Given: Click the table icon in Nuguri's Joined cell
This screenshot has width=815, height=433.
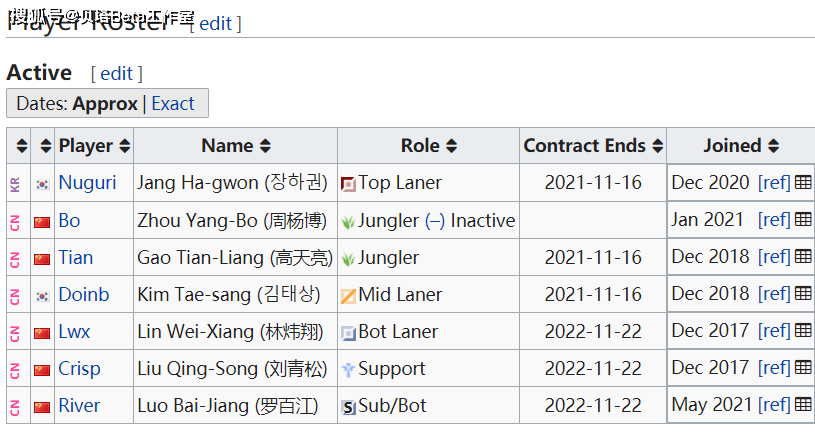Looking at the screenshot, I should pyautogui.click(x=803, y=182).
